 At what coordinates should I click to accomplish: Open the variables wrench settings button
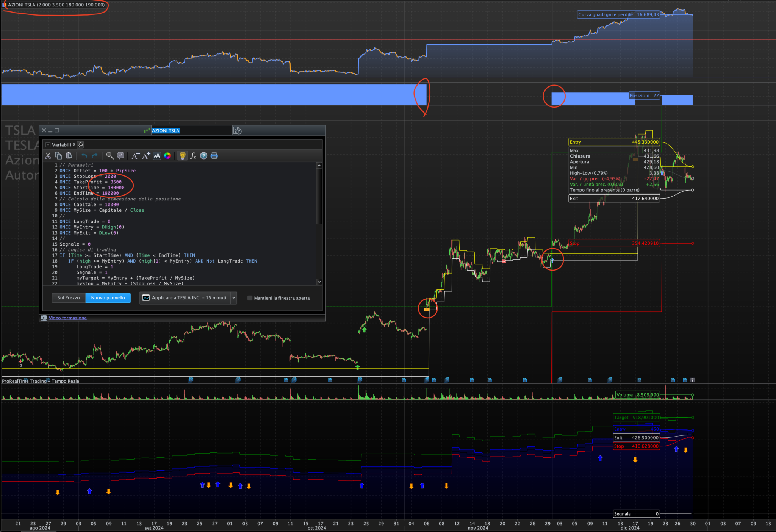[80, 145]
